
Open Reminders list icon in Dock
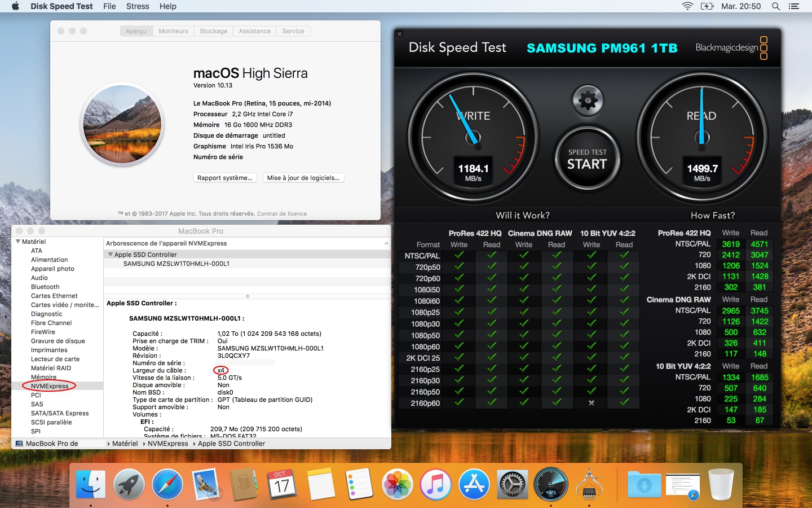pyautogui.click(x=359, y=484)
